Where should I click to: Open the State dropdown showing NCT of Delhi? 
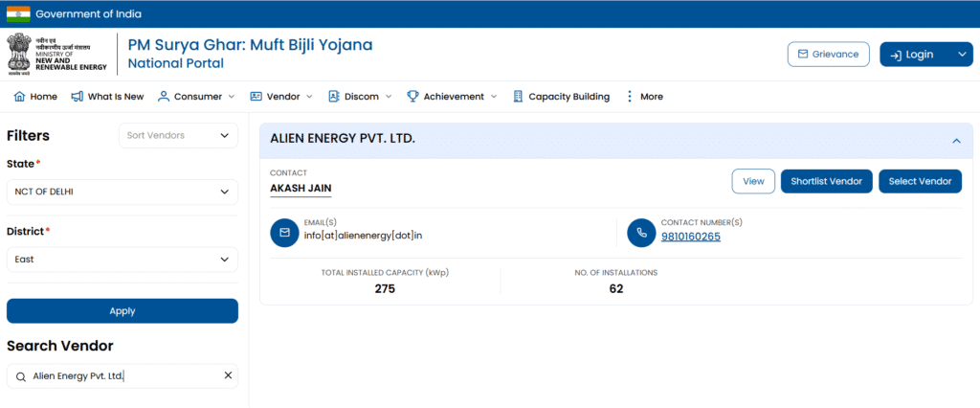(122, 192)
